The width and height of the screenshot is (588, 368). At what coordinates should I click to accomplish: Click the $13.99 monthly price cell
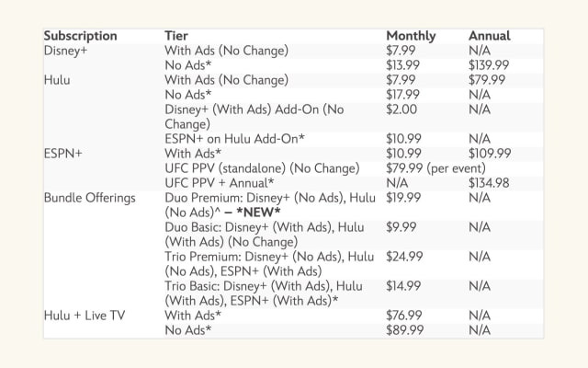(x=403, y=65)
